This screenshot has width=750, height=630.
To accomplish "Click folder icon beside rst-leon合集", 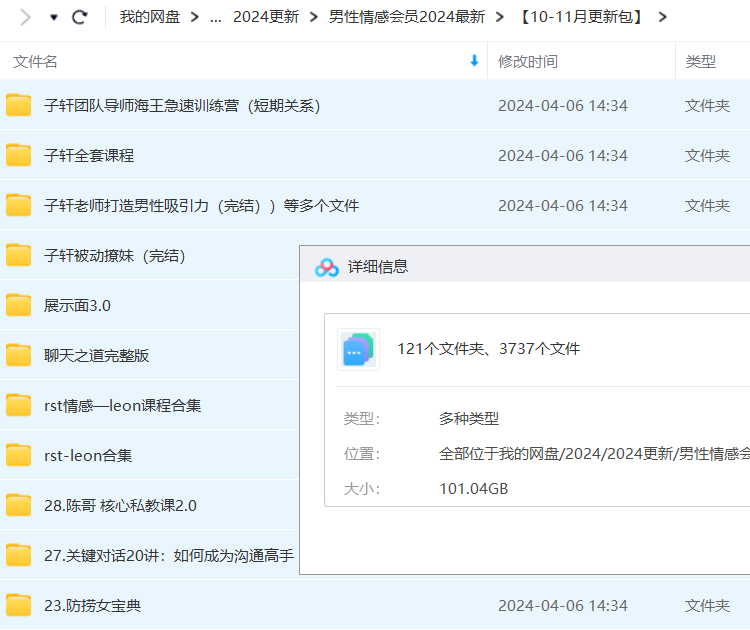I will tap(19, 455).
